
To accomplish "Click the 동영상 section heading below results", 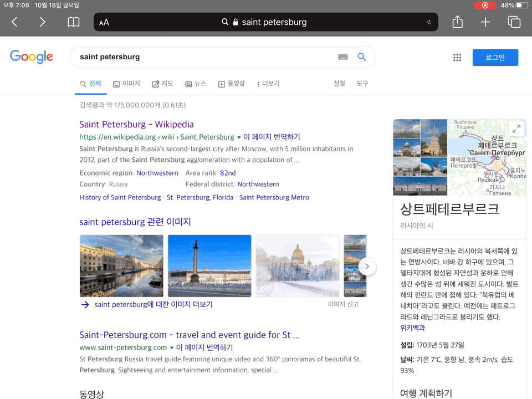I will tap(91, 394).
